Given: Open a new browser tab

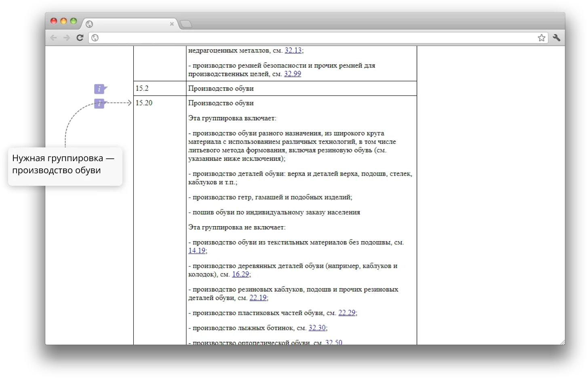Looking at the screenshot, I should (186, 24).
